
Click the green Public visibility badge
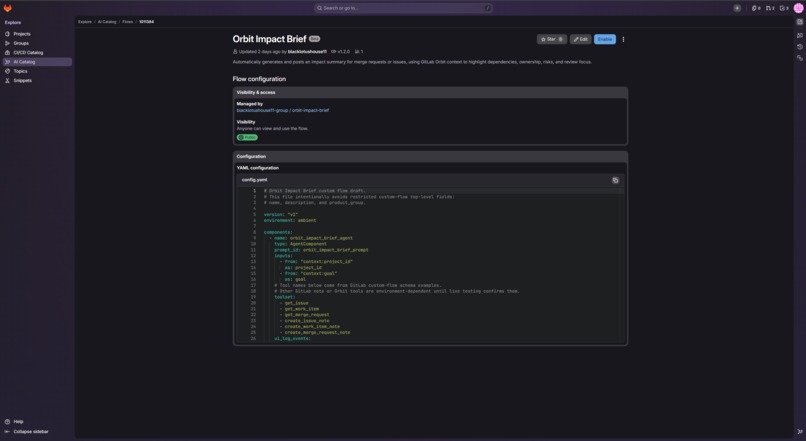[x=247, y=137]
